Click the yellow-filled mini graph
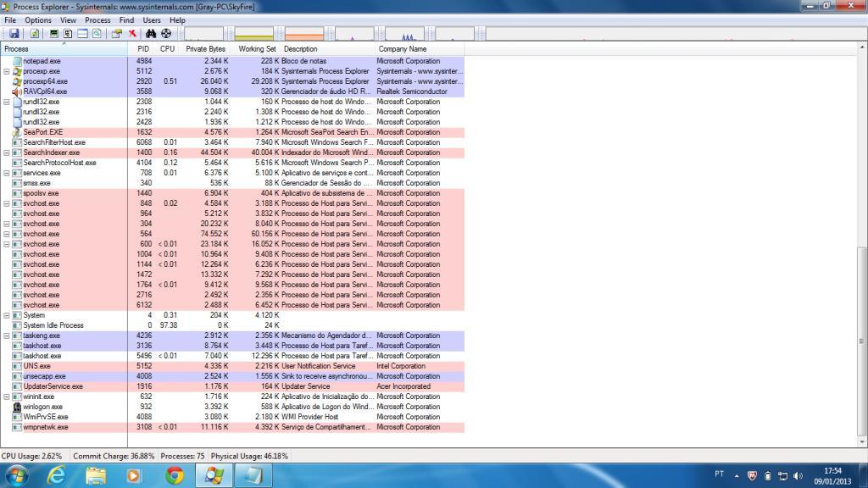The width and height of the screenshot is (868, 488). pyautogui.click(x=254, y=34)
